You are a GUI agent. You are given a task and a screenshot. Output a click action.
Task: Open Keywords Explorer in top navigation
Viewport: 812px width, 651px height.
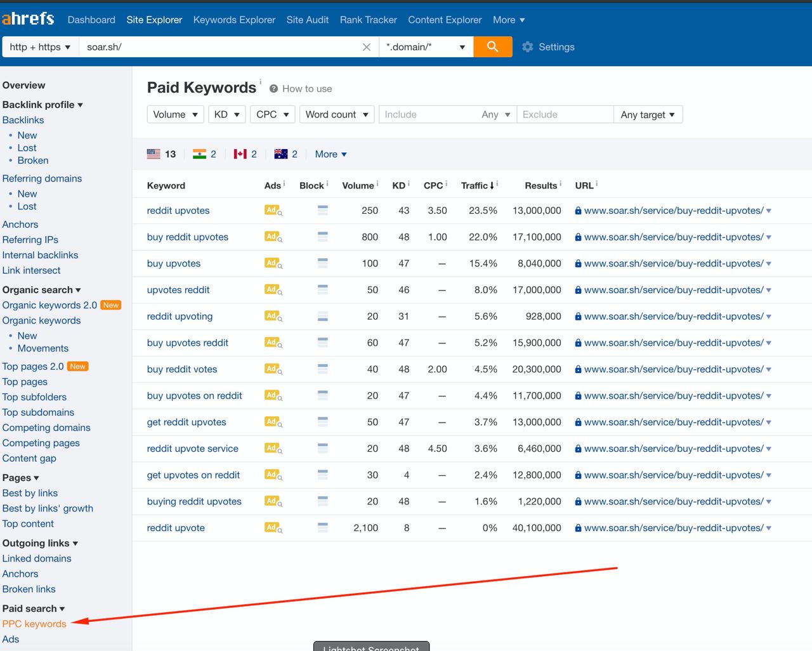pyautogui.click(x=234, y=20)
